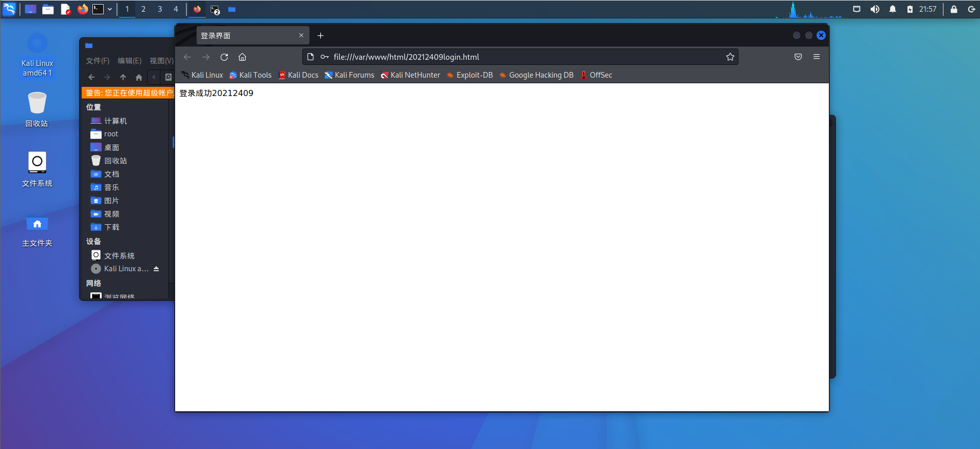
Task: Select the 主文件夹 home icon on desktop
Action: 37,230
